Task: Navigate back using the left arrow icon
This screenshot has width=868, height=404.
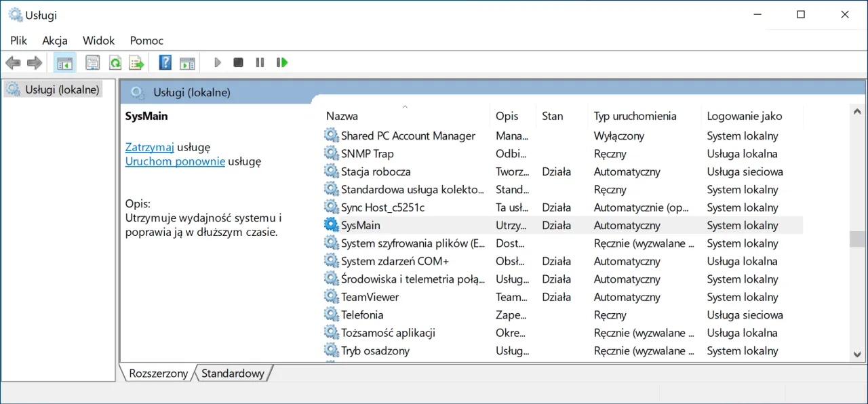Action: [x=12, y=62]
